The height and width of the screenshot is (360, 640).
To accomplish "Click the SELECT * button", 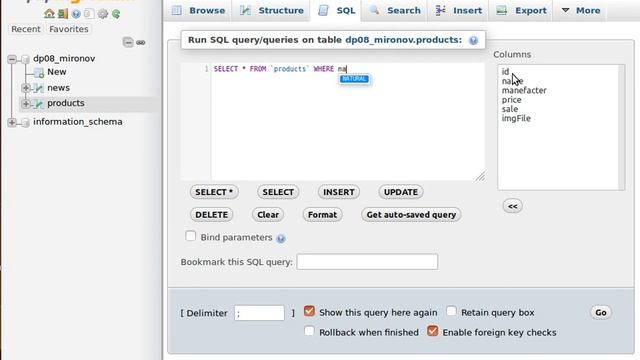I will (x=214, y=192).
